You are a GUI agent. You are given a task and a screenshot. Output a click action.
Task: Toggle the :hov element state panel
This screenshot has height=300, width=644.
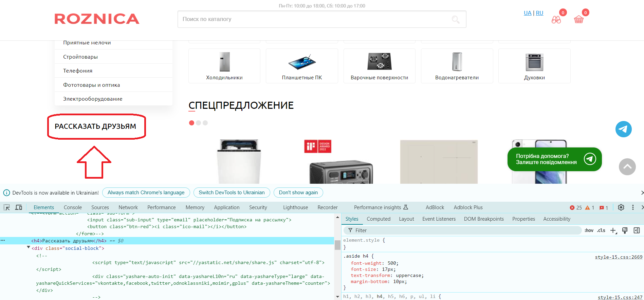coord(589,231)
